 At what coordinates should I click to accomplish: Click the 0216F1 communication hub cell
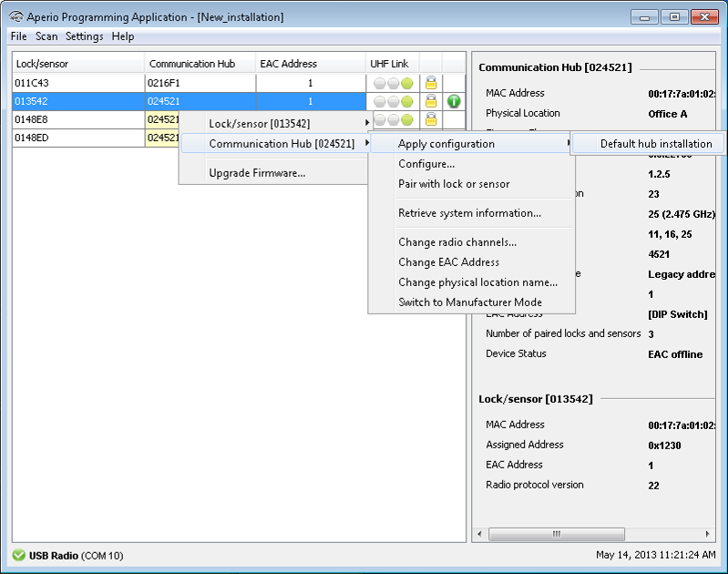[200, 83]
